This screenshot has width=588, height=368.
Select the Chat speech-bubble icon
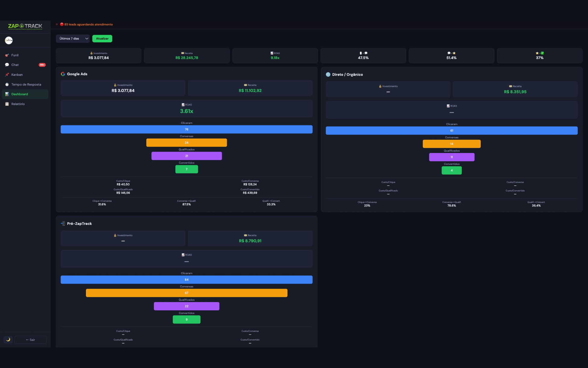click(x=7, y=65)
